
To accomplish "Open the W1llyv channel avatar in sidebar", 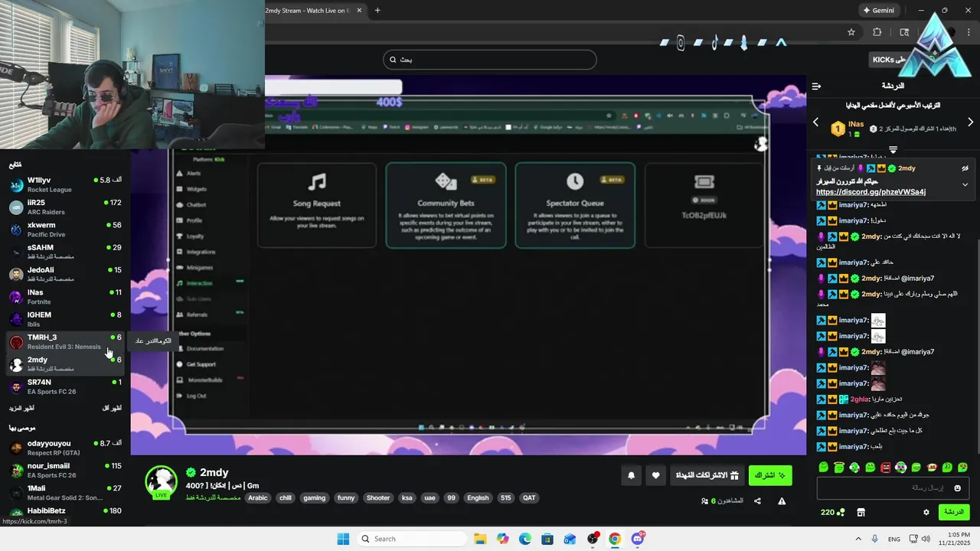I will pos(16,184).
